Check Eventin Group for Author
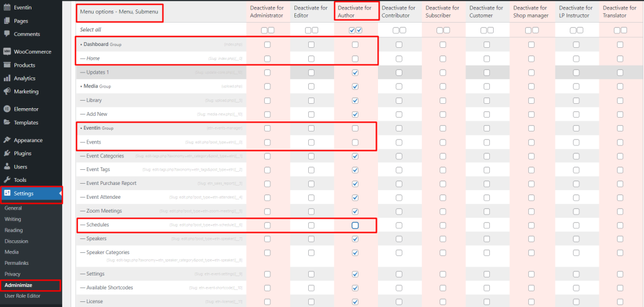644x307 pixels. 355,128
